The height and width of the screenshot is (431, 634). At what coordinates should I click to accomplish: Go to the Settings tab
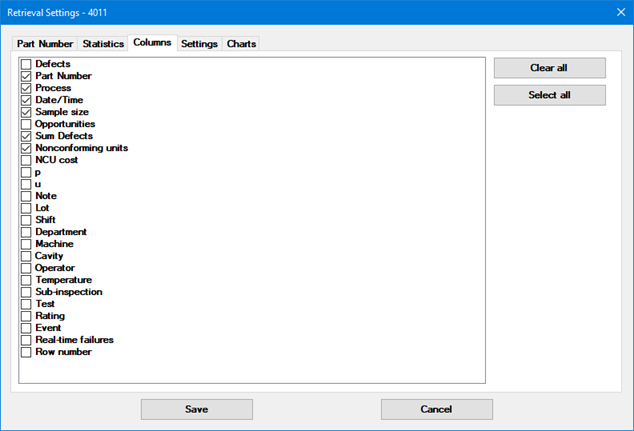point(199,44)
